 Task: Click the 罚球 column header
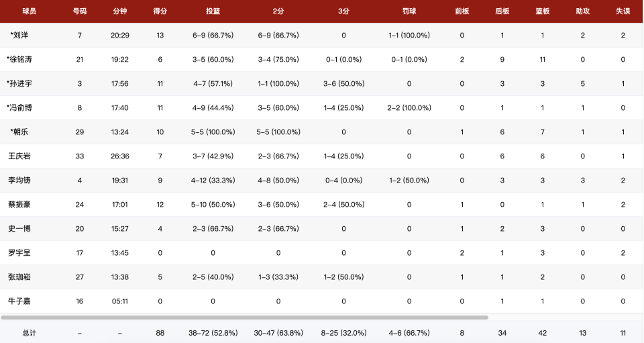pos(409,11)
